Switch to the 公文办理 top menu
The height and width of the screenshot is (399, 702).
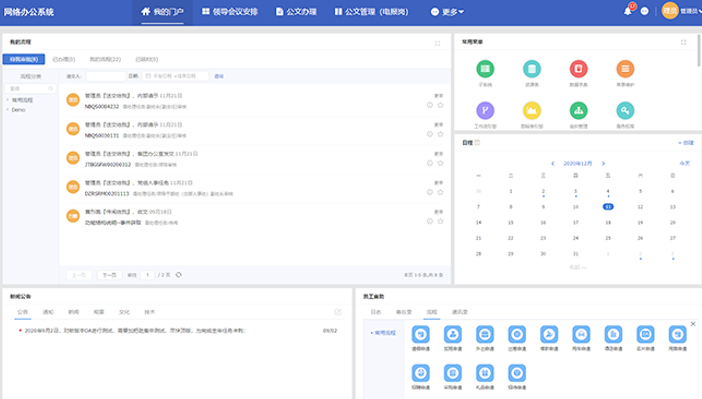[296, 12]
